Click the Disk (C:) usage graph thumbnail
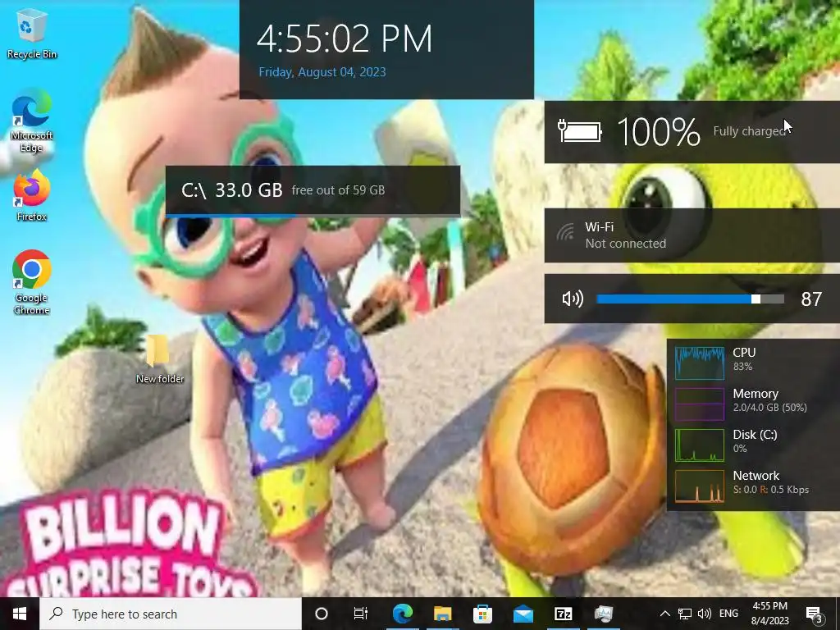 coord(700,445)
